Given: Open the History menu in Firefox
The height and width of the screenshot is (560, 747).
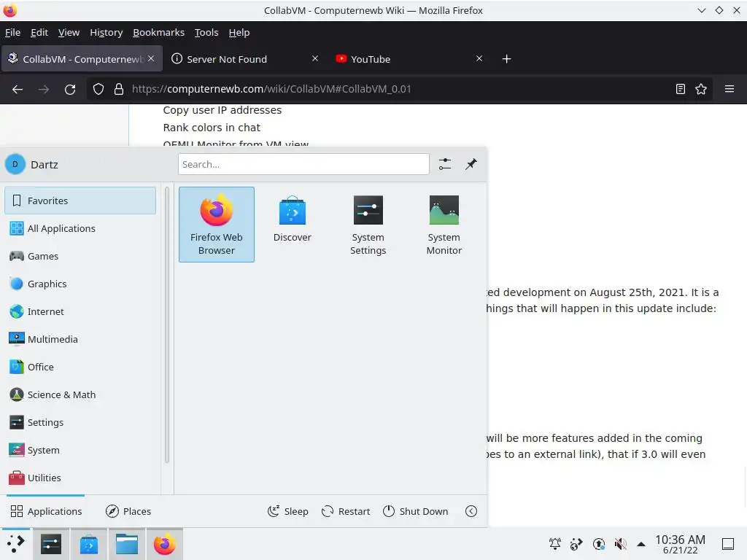Looking at the screenshot, I should 107,32.
